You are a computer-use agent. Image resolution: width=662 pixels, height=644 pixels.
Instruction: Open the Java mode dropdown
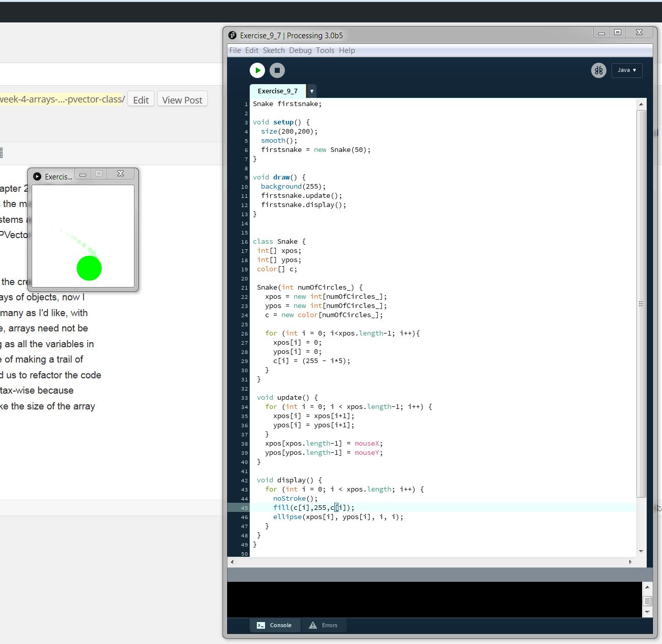(627, 70)
